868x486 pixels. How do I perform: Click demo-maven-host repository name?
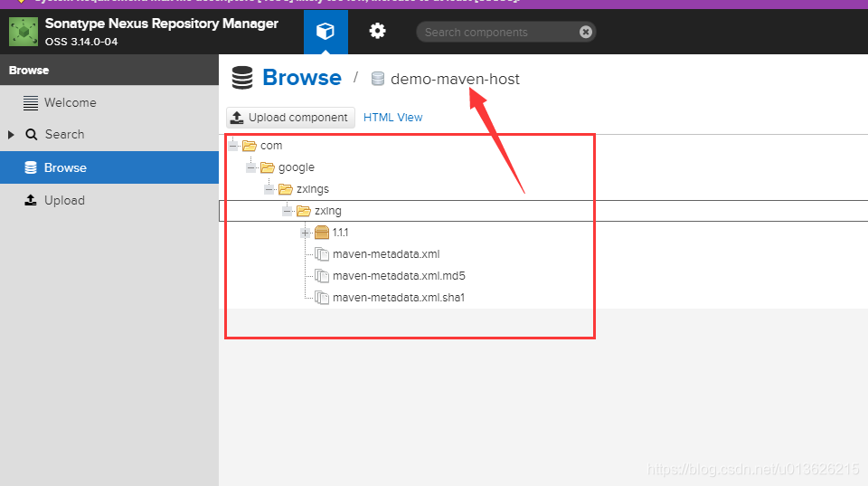coord(455,80)
